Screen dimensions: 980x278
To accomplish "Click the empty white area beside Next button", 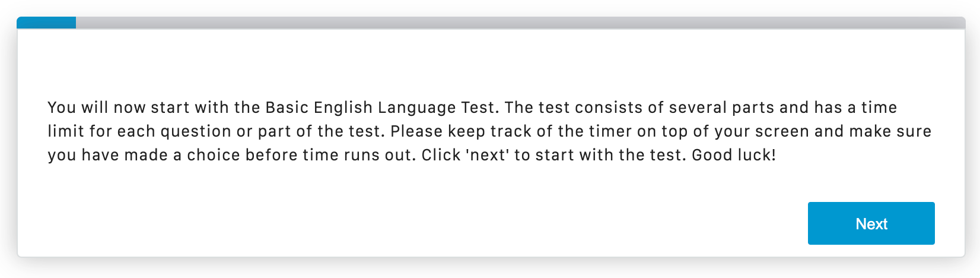I will [x=415, y=223].
